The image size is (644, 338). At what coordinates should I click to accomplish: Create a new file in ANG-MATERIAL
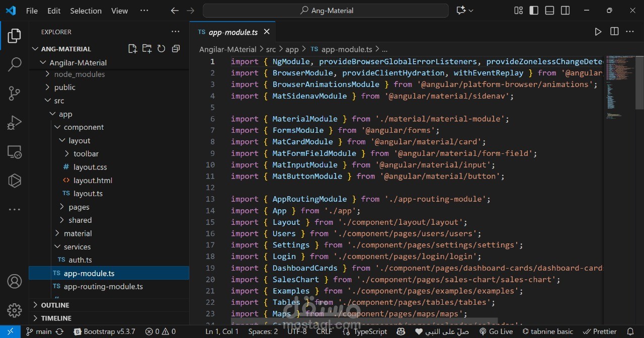(132, 49)
